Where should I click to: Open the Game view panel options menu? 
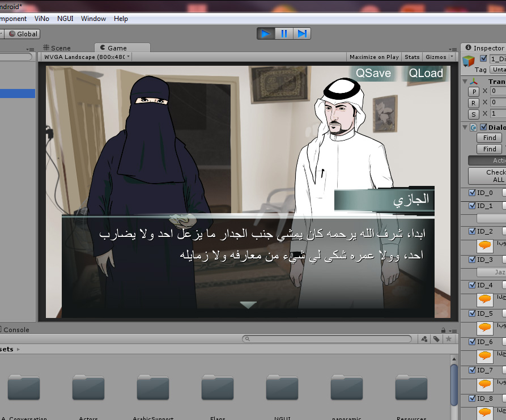[453, 49]
